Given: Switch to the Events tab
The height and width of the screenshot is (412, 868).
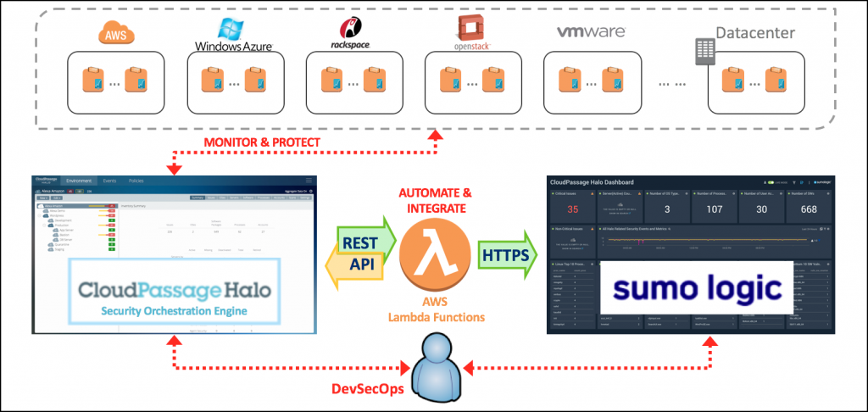Looking at the screenshot, I should click(x=110, y=181).
